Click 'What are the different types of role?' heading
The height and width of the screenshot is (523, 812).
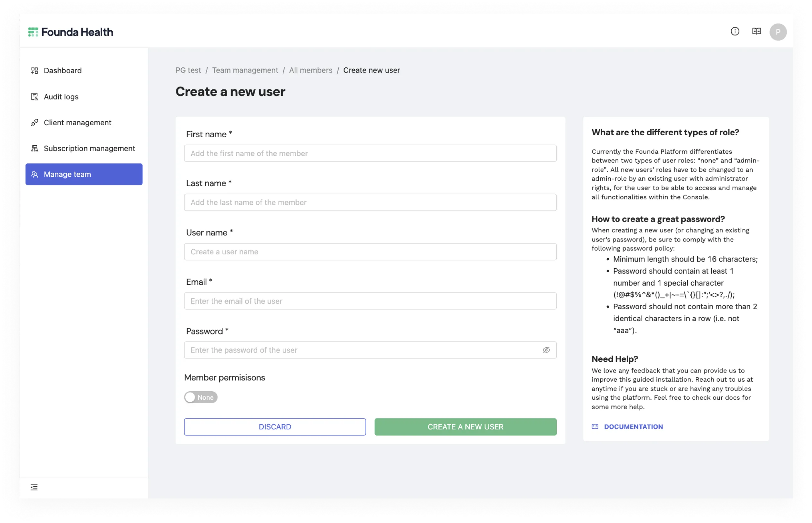(665, 132)
